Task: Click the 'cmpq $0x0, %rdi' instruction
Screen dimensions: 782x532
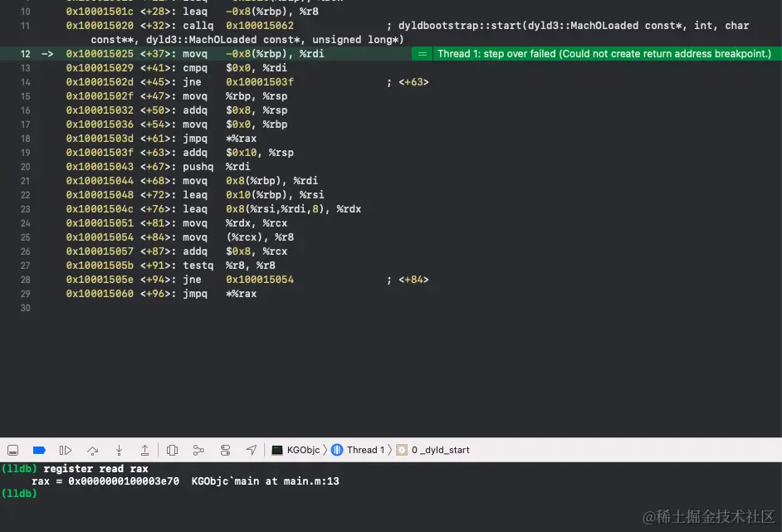Action: [235, 68]
